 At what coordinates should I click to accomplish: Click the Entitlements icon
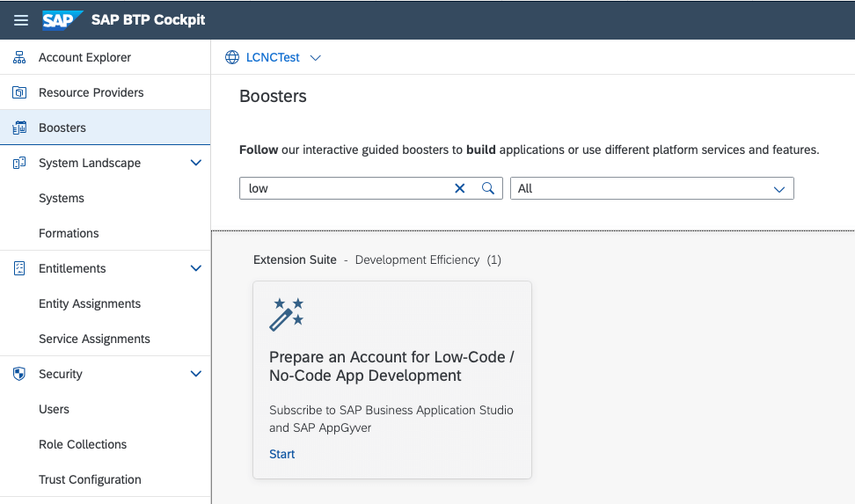(x=19, y=268)
